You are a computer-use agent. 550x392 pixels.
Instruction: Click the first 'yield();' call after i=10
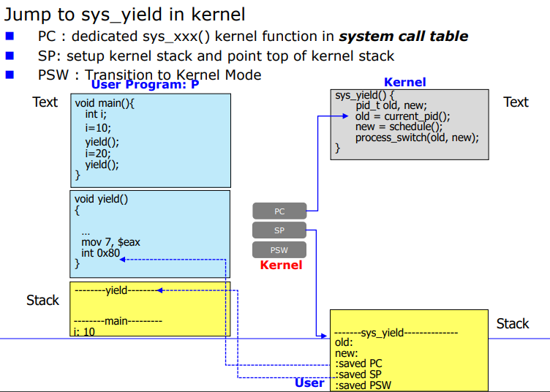102,142
